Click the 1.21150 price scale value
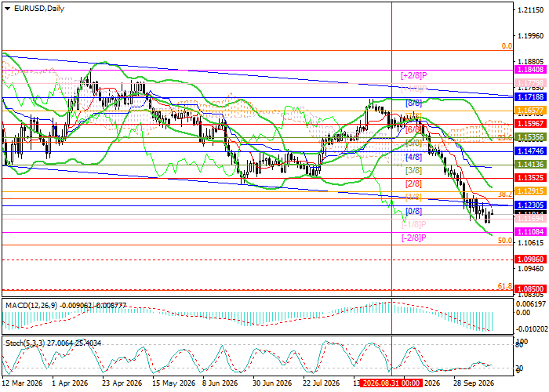Image resolution: width=549 pixels, height=392 pixels. click(530, 10)
